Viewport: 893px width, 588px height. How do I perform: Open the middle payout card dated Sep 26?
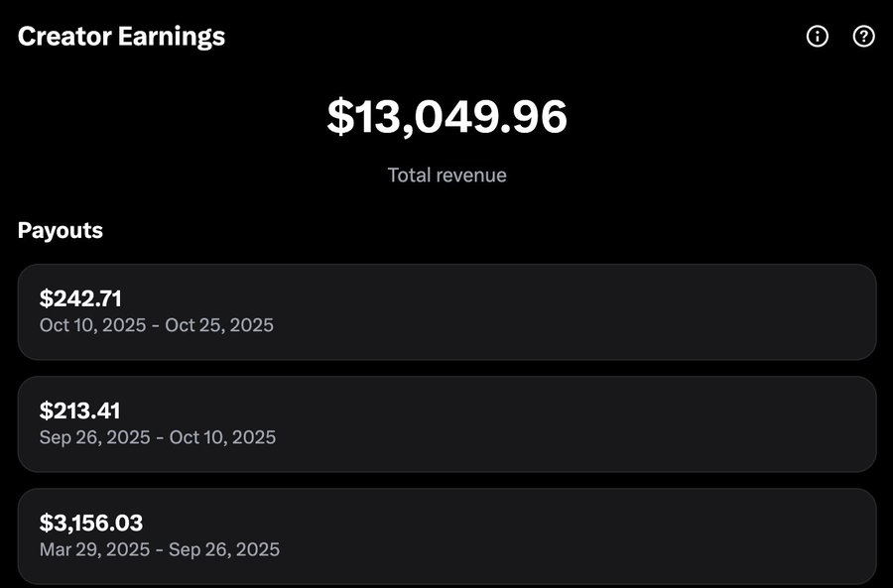(x=446, y=424)
